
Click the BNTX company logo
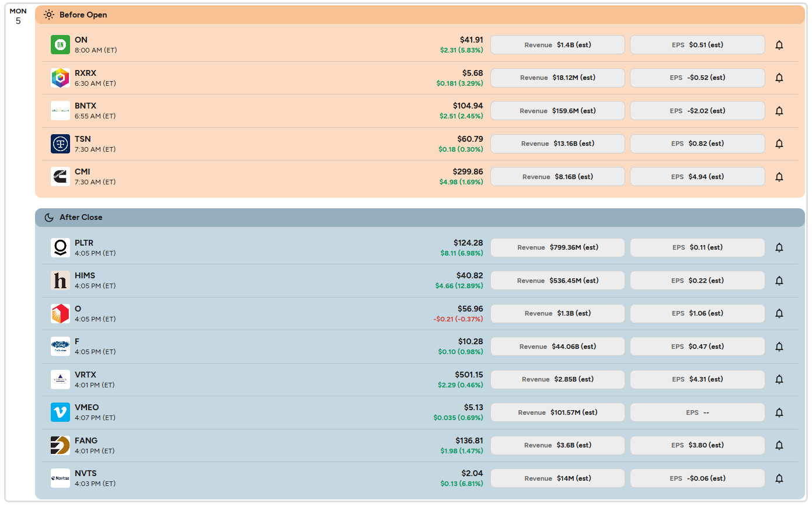[60, 111]
